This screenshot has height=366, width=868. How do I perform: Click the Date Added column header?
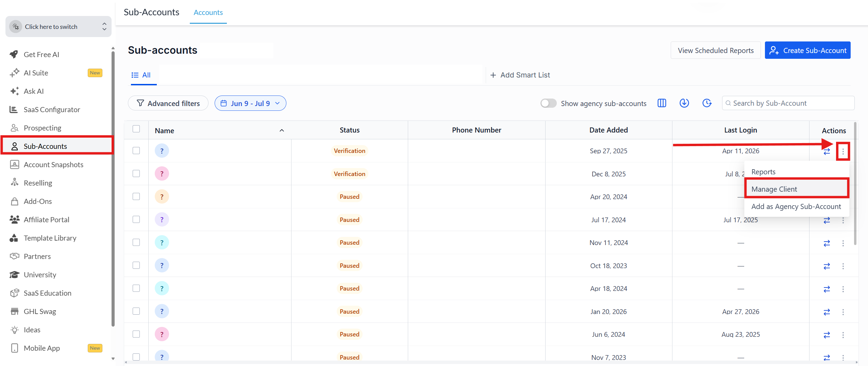(608, 130)
